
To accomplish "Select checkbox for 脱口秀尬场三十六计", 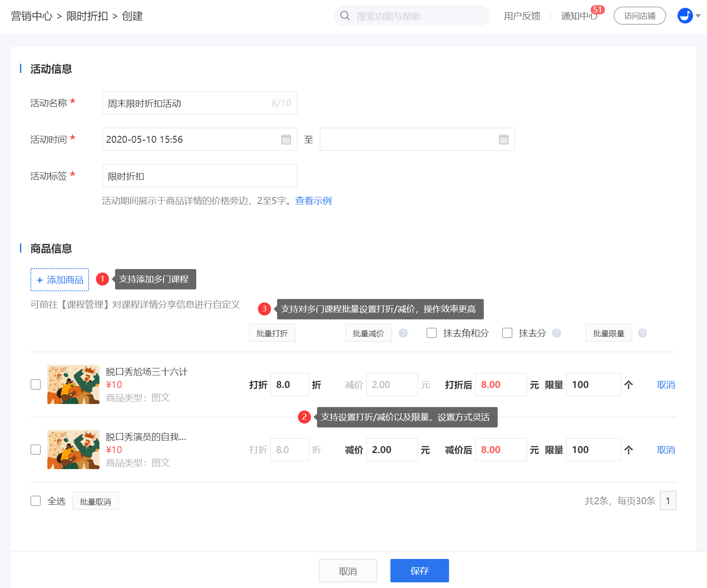I will pos(36,384).
